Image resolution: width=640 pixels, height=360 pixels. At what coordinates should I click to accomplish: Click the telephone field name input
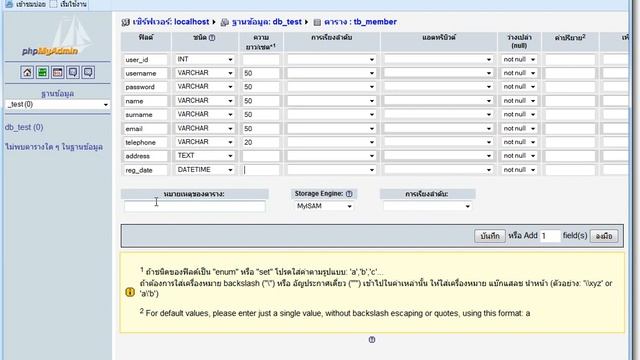pyautogui.click(x=146, y=142)
